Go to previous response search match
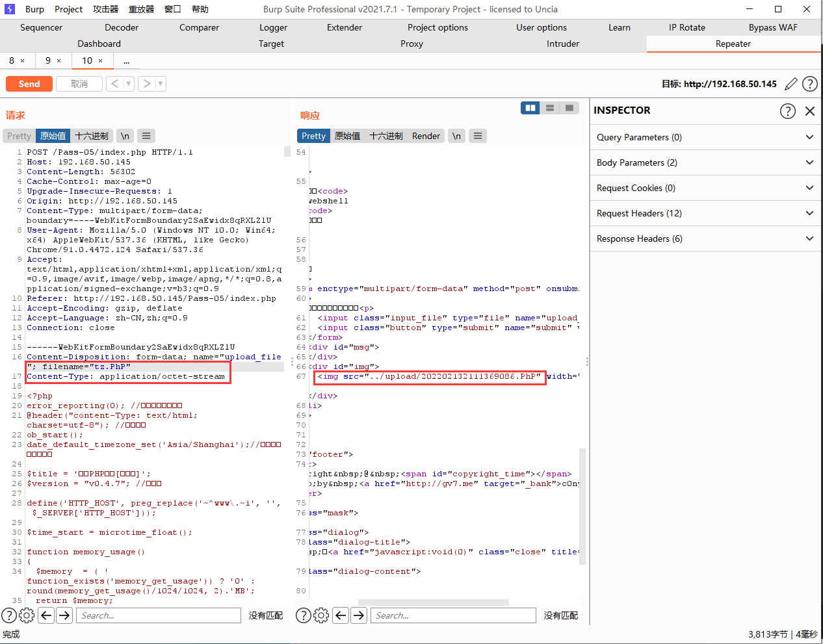Screen dimensions: 823x644 341,615
